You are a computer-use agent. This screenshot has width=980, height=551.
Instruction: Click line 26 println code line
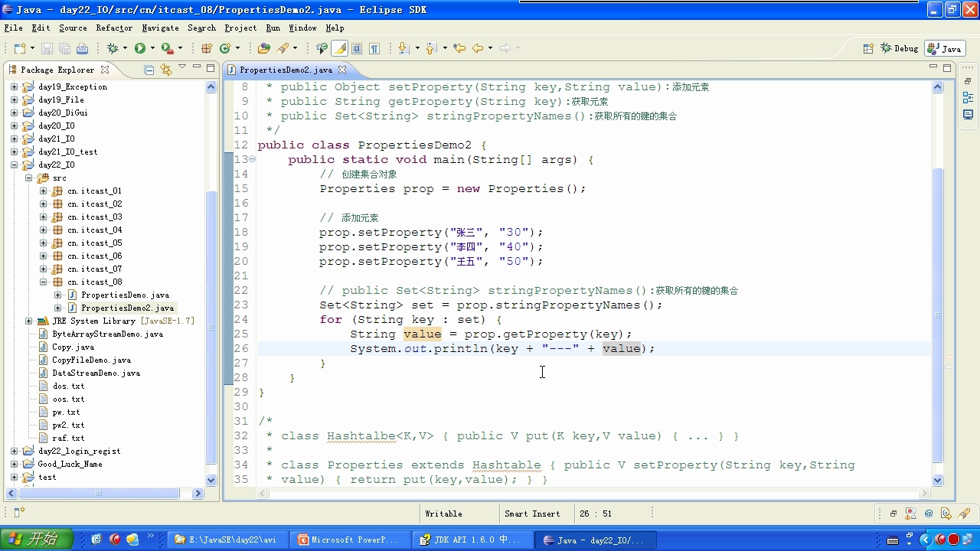pyautogui.click(x=501, y=348)
